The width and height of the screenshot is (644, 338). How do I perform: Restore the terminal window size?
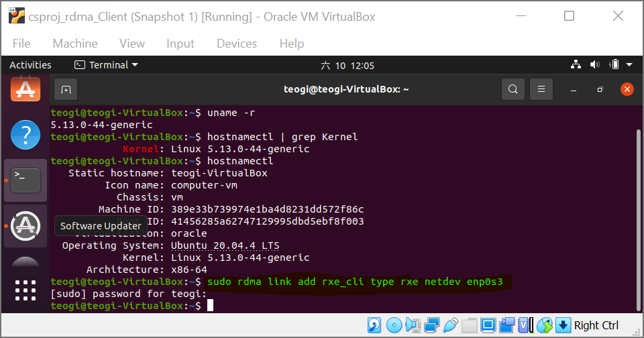pyautogui.click(x=600, y=90)
